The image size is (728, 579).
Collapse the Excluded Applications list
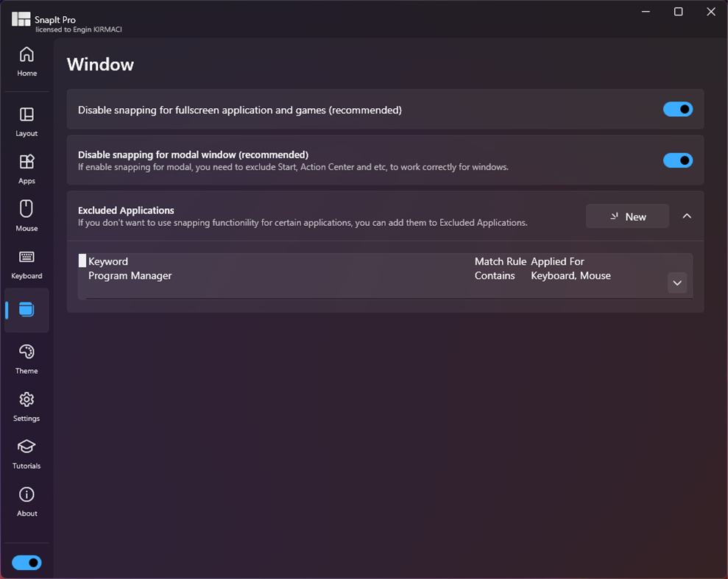click(687, 216)
